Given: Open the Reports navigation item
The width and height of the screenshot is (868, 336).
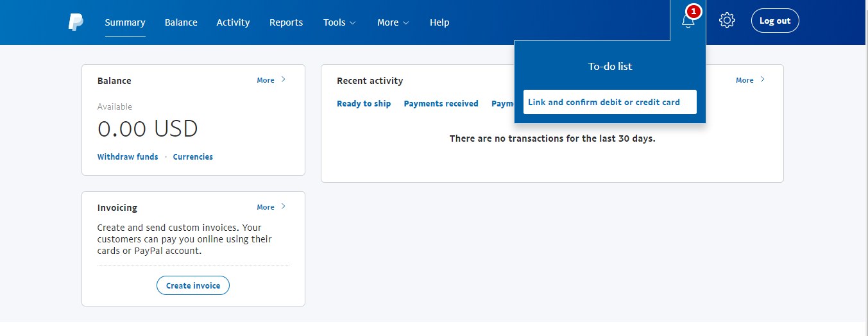Looking at the screenshot, I should [x=286, y=22].
